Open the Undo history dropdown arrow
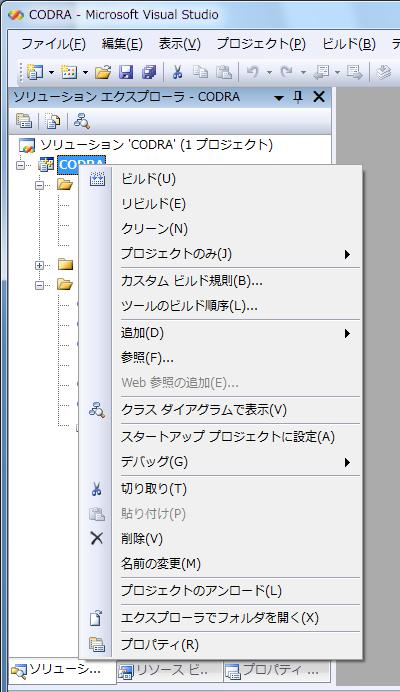The image size is (400, 692). pyautogui.click(x=269, y=72)
